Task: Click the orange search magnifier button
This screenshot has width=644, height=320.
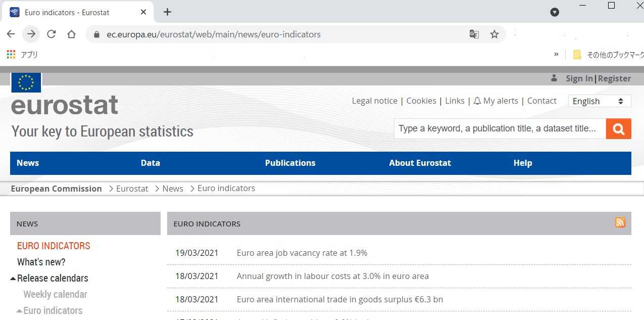Action: (x=618, y=128)
